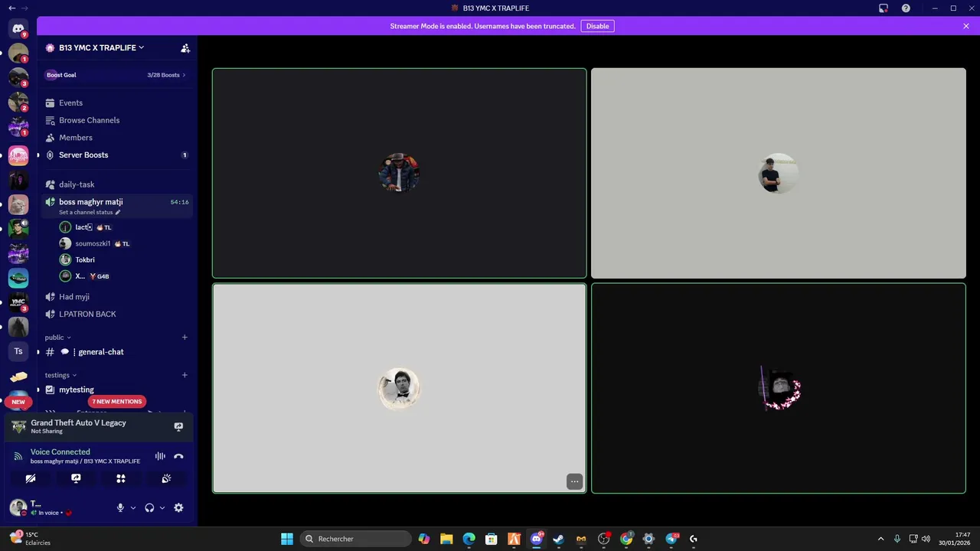Open Discord direct messages home icon
980x551 pixels.
click(18, 28)
